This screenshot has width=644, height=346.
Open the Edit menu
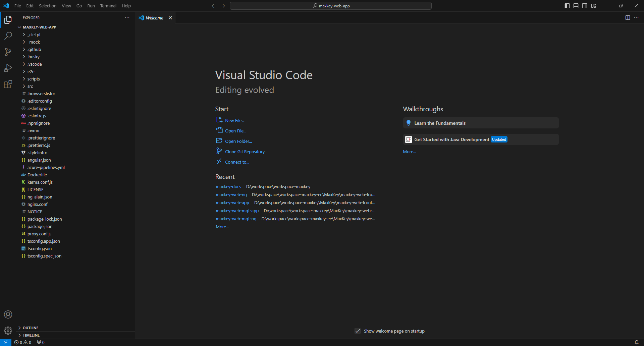pyautogui.click(x=30, y=6)
